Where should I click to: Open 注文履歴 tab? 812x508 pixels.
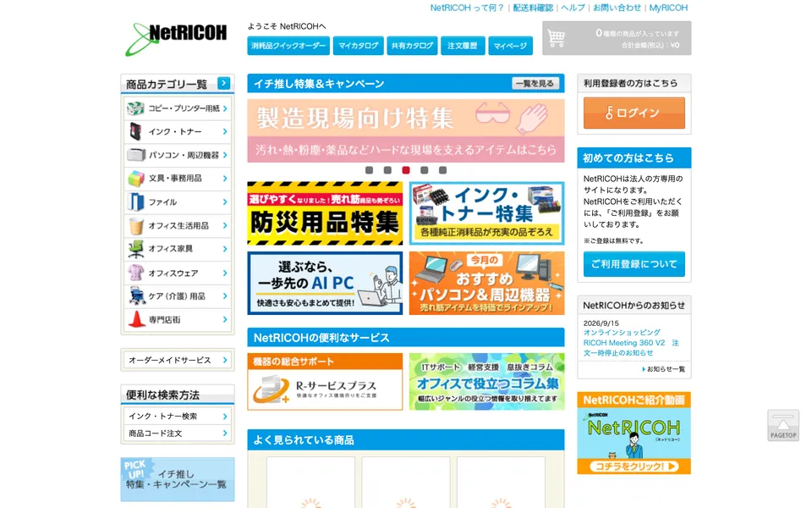463,46
